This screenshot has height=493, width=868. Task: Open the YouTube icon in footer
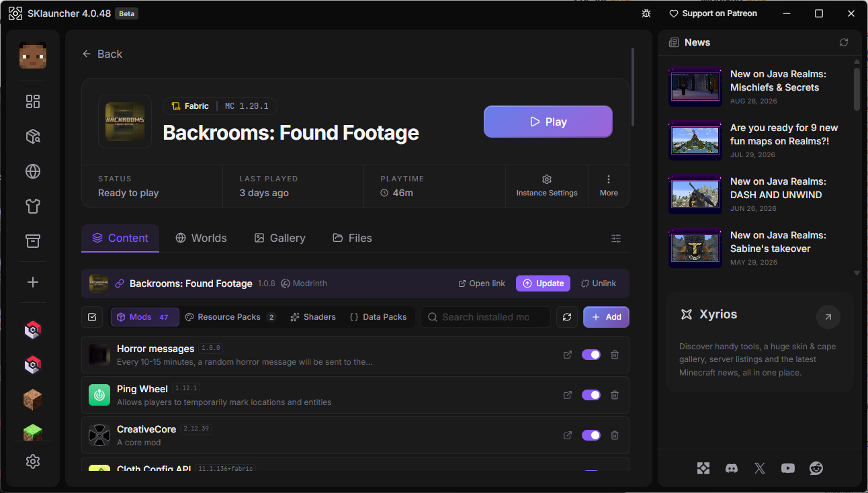[x=788, y=468]
